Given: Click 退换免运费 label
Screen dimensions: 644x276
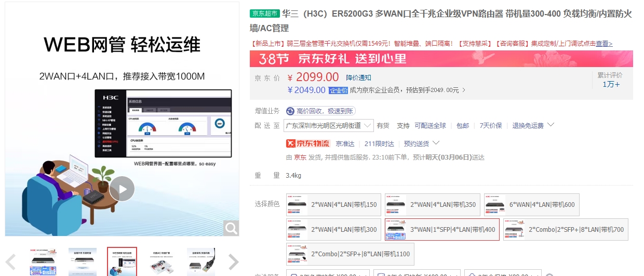Looking at the screenshot, I should pyautogui.click(x=528, y=126).
